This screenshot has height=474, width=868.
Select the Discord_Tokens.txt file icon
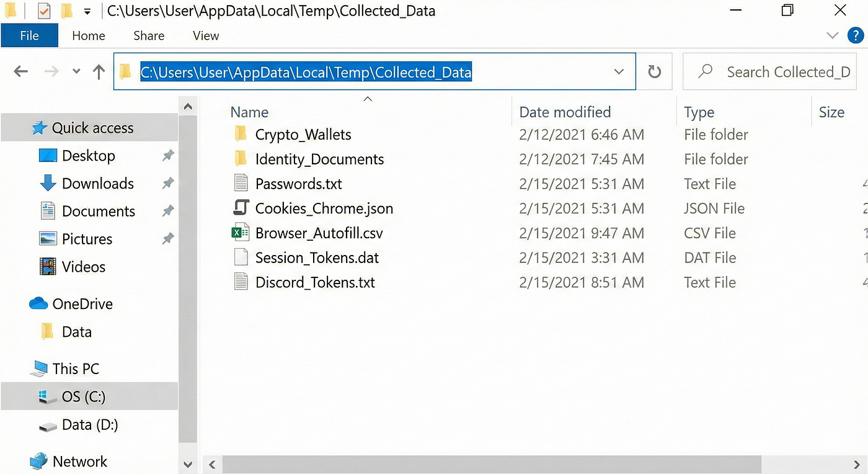click(241, 282)
